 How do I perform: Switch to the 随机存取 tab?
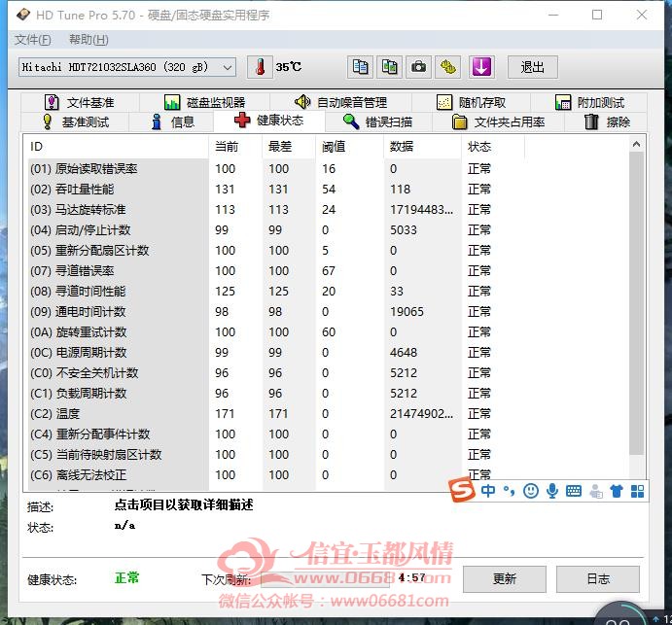pos(471,102)
